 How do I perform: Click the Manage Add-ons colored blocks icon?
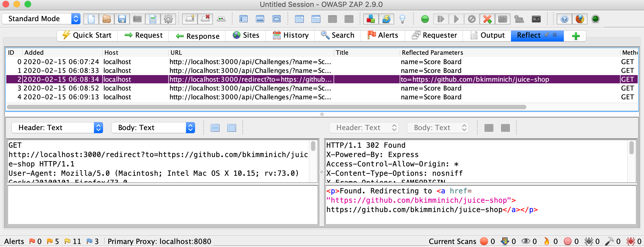(371, 19)
